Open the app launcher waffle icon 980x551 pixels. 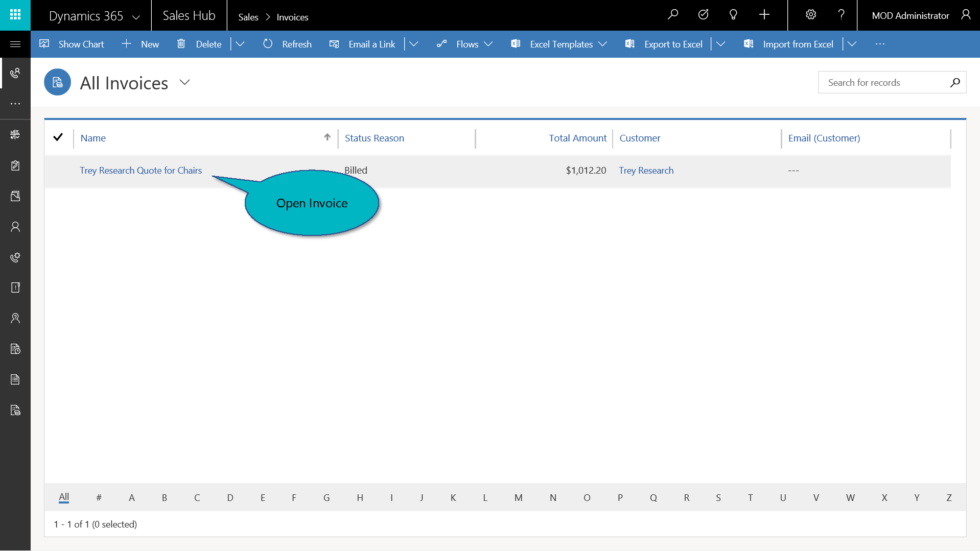15,15
